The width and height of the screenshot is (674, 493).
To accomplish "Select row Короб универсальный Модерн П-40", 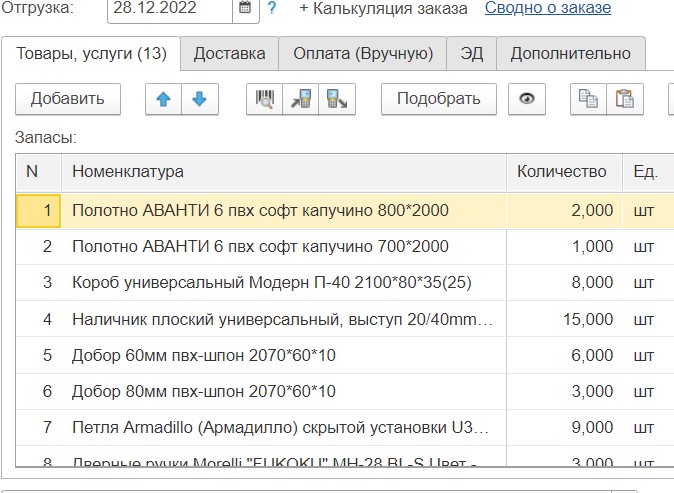I will (271, 282).
